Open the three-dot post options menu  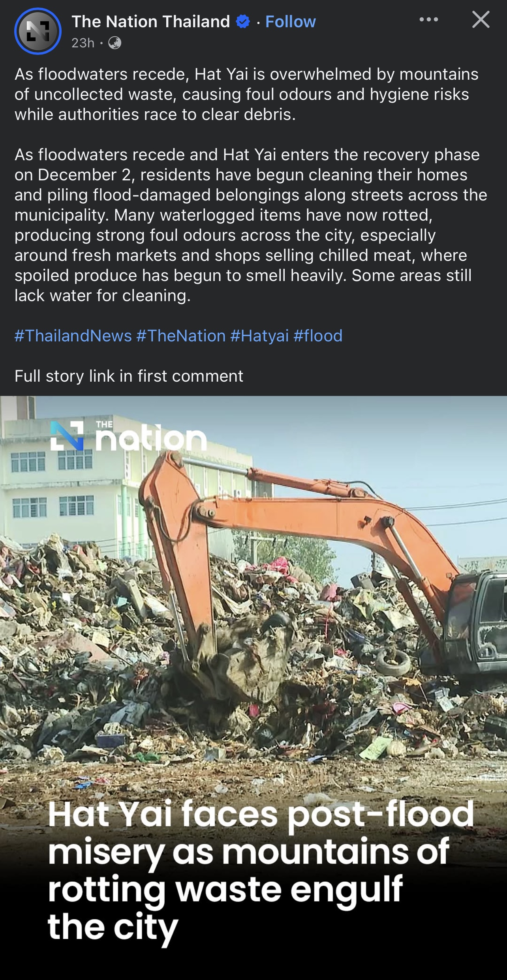[429, 19]
